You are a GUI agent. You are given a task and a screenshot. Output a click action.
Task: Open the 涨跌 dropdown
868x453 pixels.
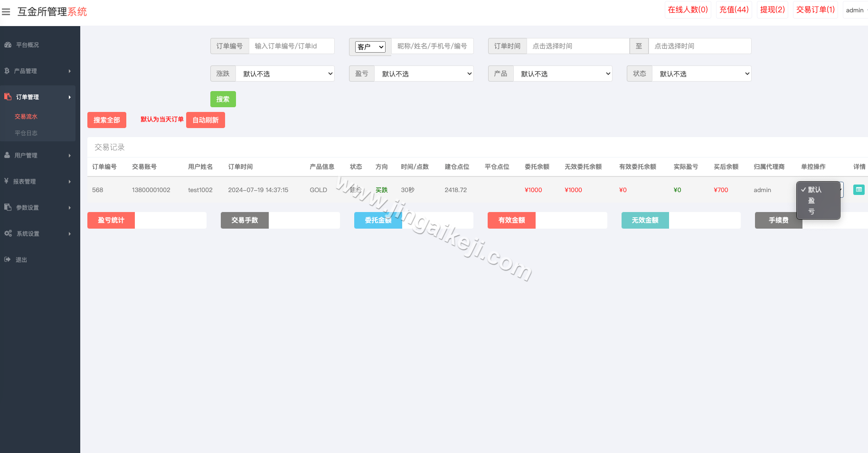[x=285, y=74]
